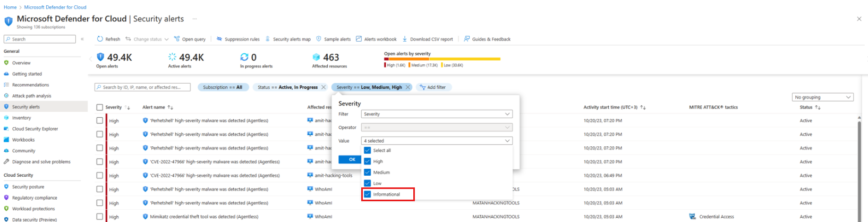Click the Home breadcrumb link
The image size is (868, 222).
coord(10,7)
